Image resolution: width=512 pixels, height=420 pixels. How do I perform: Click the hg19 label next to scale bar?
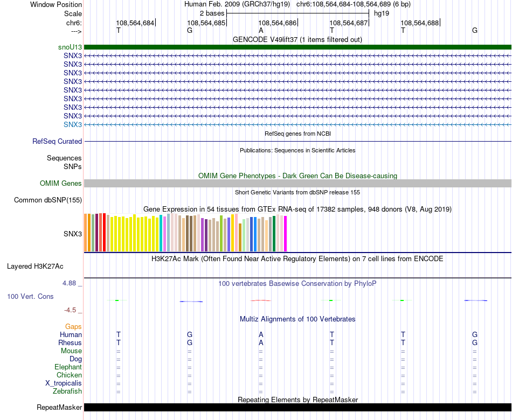382,13
